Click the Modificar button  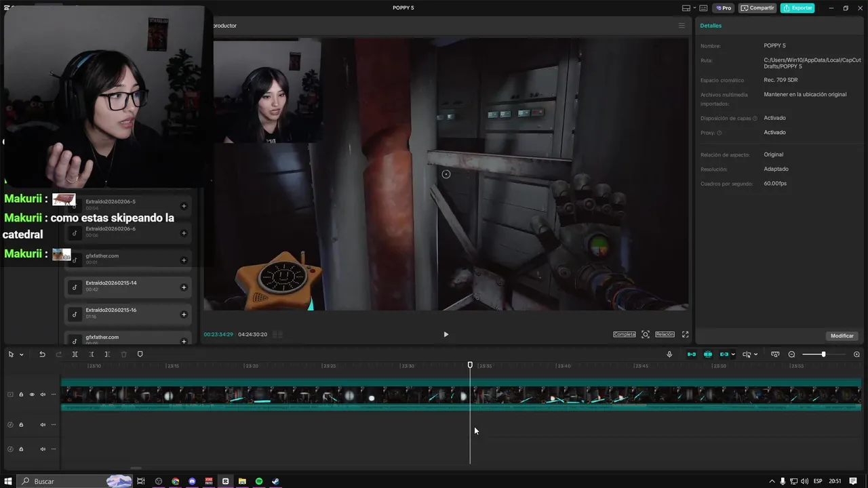point(842,335)
